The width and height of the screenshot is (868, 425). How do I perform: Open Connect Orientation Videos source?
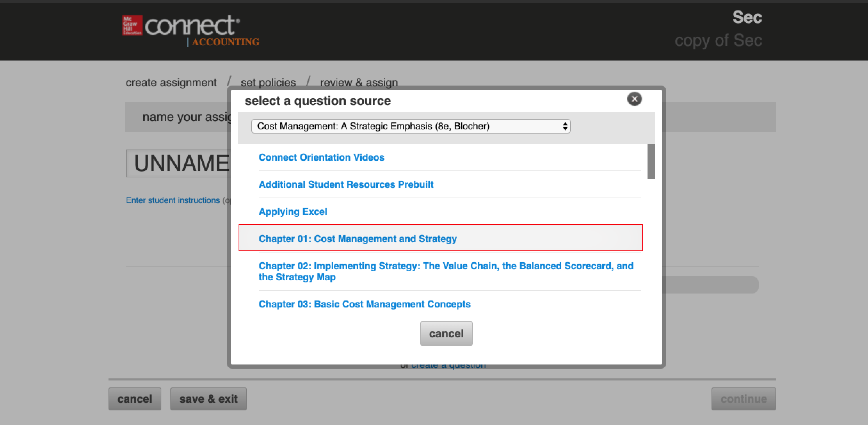[x=321, y=158]
